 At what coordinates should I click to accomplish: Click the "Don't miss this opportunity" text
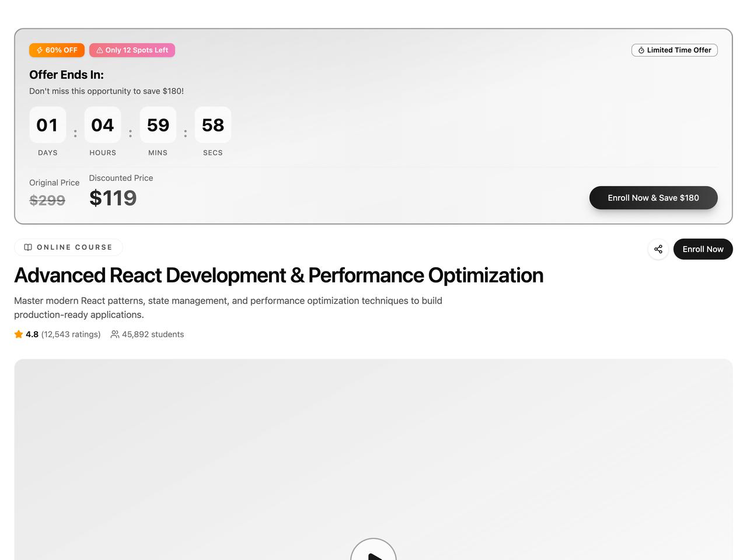click(107, 91)
